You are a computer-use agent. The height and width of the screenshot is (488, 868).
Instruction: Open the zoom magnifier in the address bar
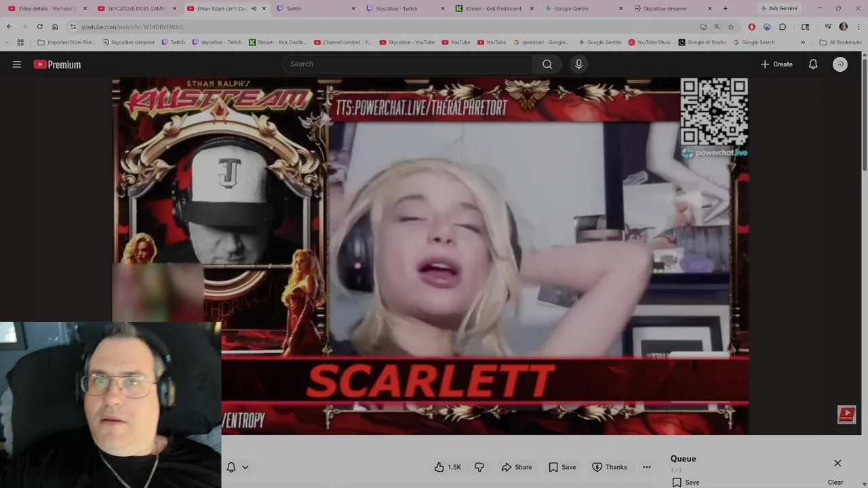pos(717,26)
